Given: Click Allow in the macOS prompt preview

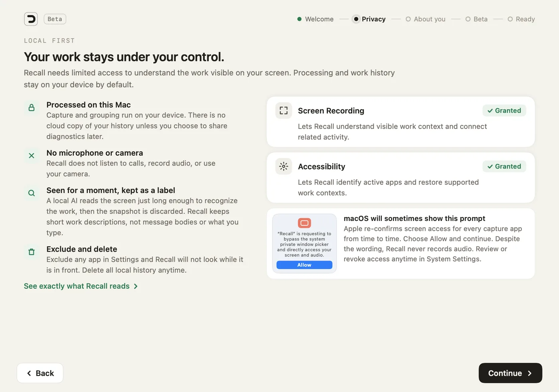Looking at the screenshot, I should coord(304,265).
